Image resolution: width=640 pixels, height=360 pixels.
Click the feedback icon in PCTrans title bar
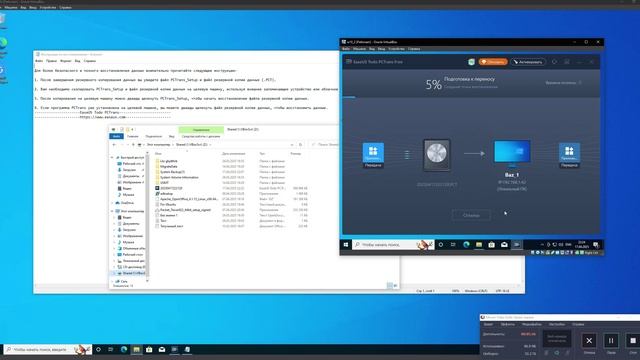coord(554,62)
